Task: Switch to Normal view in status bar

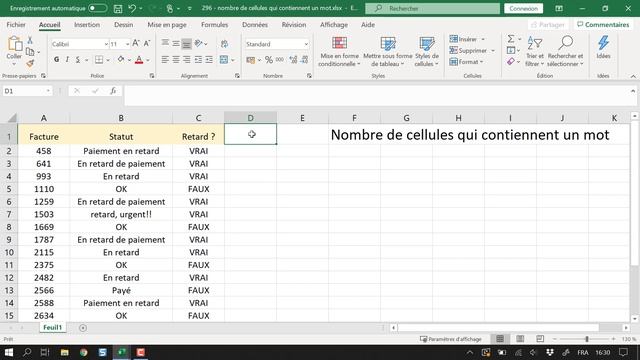Action: click(500, 339)
